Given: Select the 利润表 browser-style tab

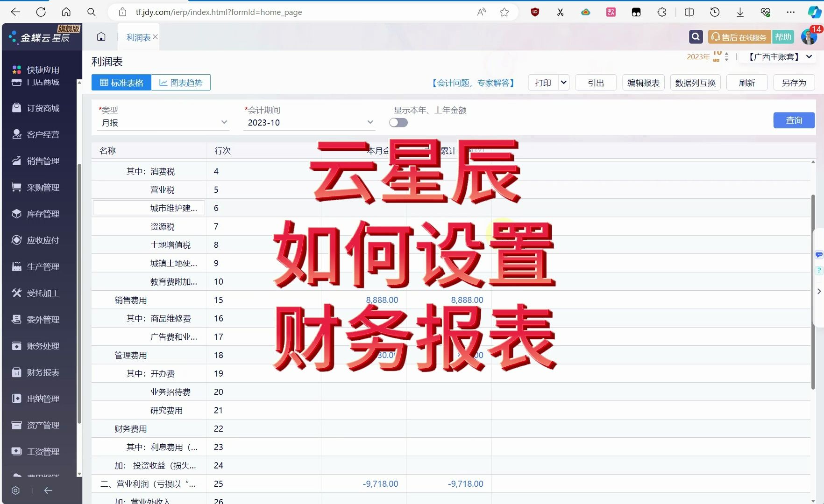Looking at the screenshot, I should click(x=138, y=36).
